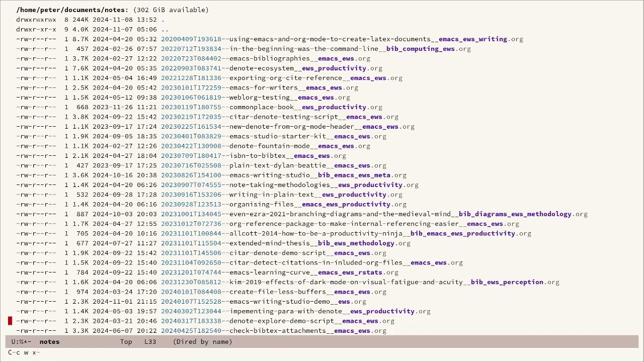Open in-the-beginning-was-the-command-line note
This screenshot has height=362, width=644.
click(x=316, y=49)
